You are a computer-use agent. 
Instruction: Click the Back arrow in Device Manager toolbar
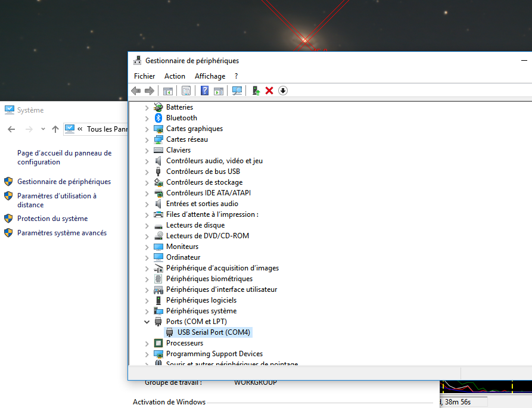136,91
